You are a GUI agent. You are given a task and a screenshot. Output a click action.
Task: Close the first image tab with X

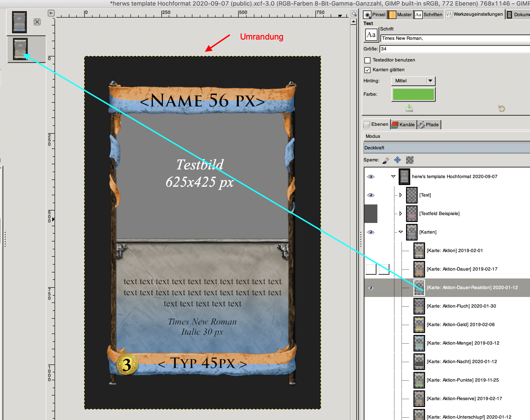point(37,22)
